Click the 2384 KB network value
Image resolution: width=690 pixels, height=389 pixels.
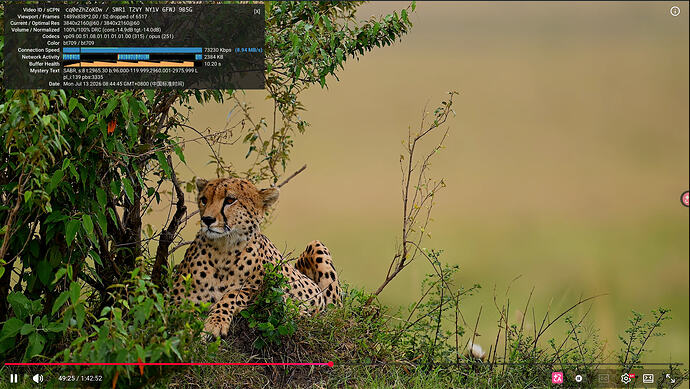(x=214, y=57)
